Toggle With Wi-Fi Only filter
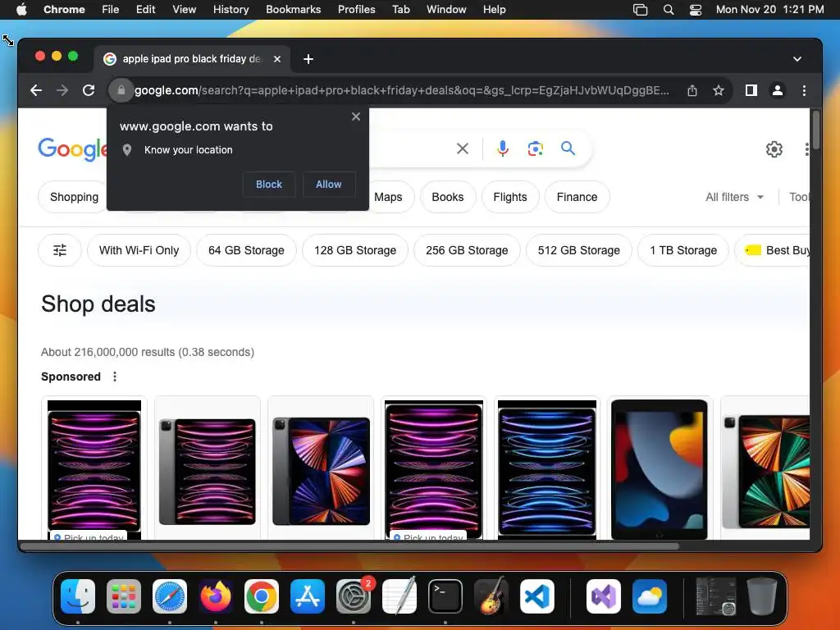 (139, 250)
